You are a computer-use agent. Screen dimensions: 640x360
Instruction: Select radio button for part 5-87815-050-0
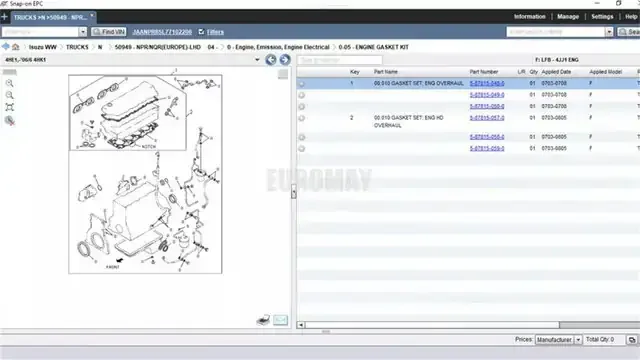[302, 107]
